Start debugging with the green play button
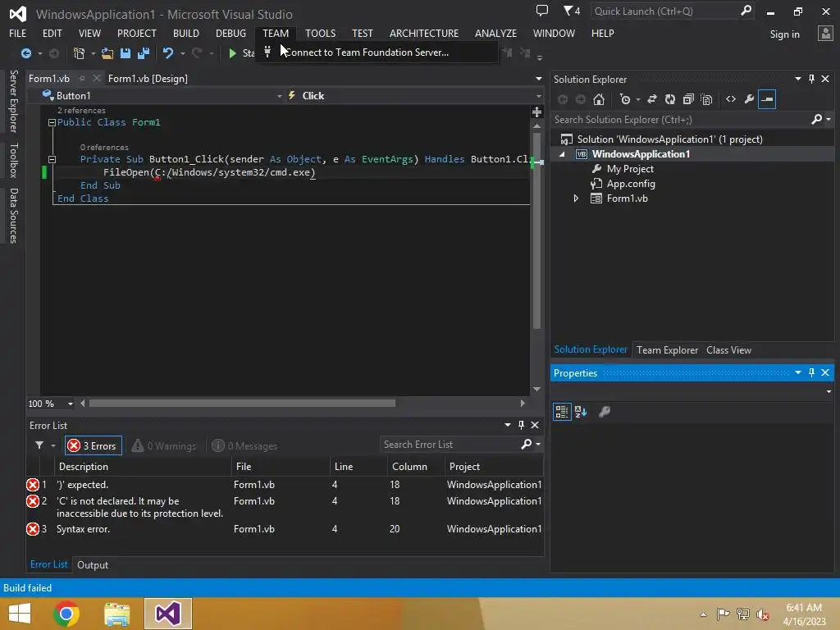The image size is (840, 630). [x=232, y=53]
